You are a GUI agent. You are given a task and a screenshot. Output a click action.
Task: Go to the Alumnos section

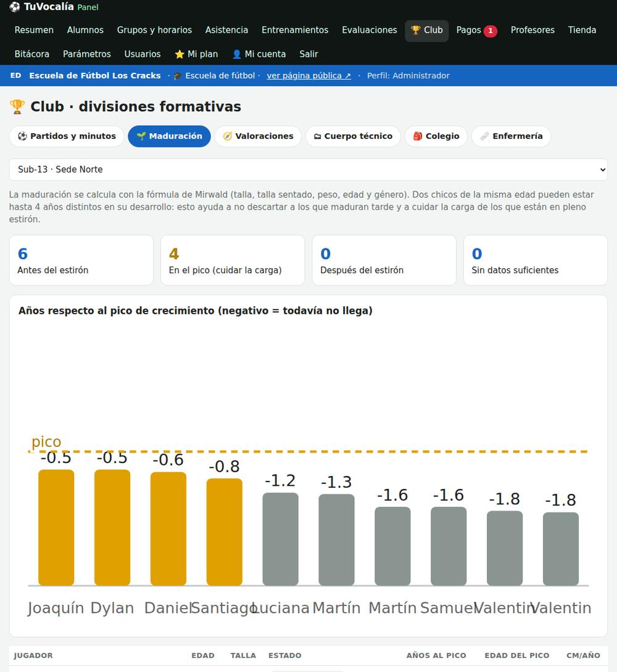pyautogui.click(x=85, y=30)
